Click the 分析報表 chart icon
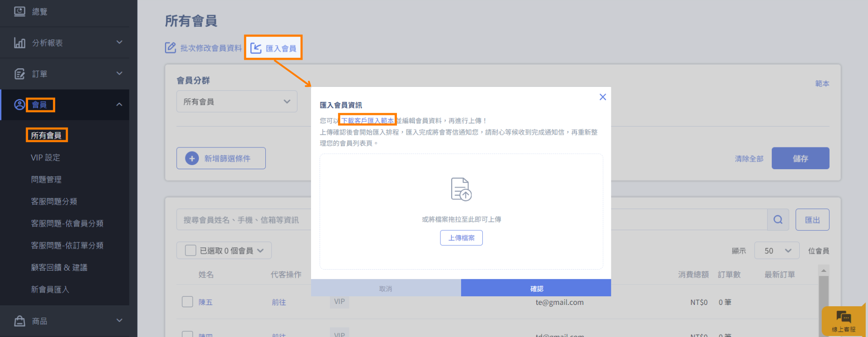Screen dimensions: 868x337 19,43
